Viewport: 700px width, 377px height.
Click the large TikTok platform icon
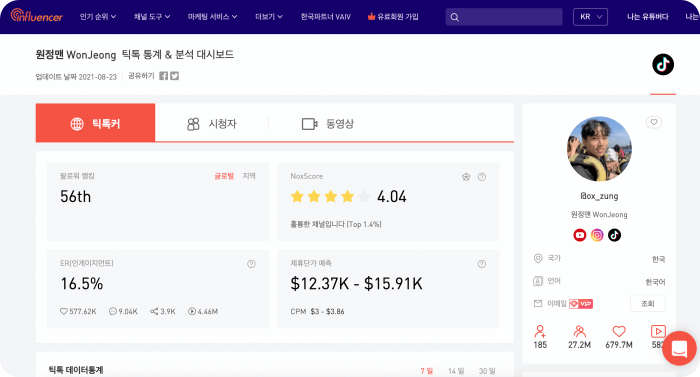(x=663, y=64)
